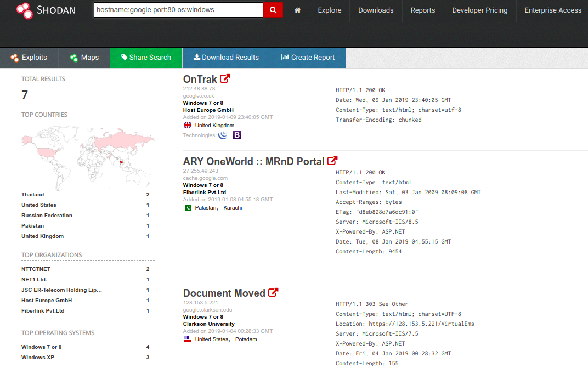Filter by Pakistan in Top Countries
Screen dimensions: 588x368
coord(32,226)
